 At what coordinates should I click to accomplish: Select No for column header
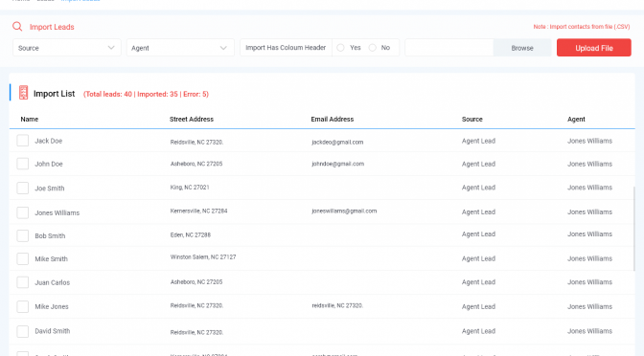(x=372, y=48)
